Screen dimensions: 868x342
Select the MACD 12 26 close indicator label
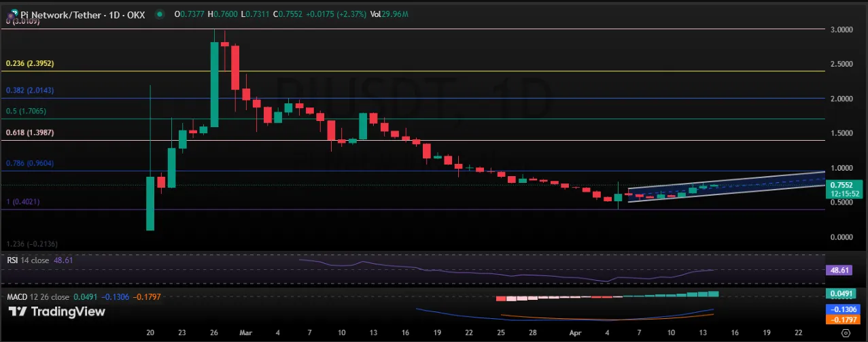(38, 296)
